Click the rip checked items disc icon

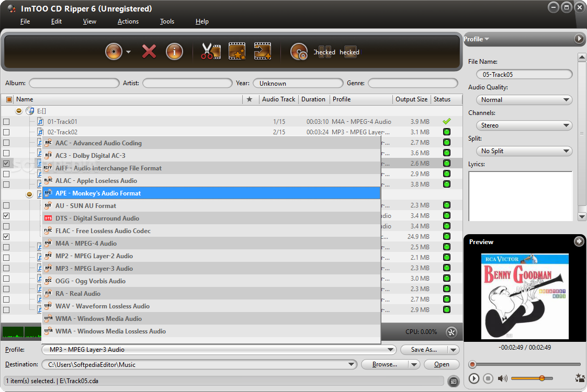(299, 52)
